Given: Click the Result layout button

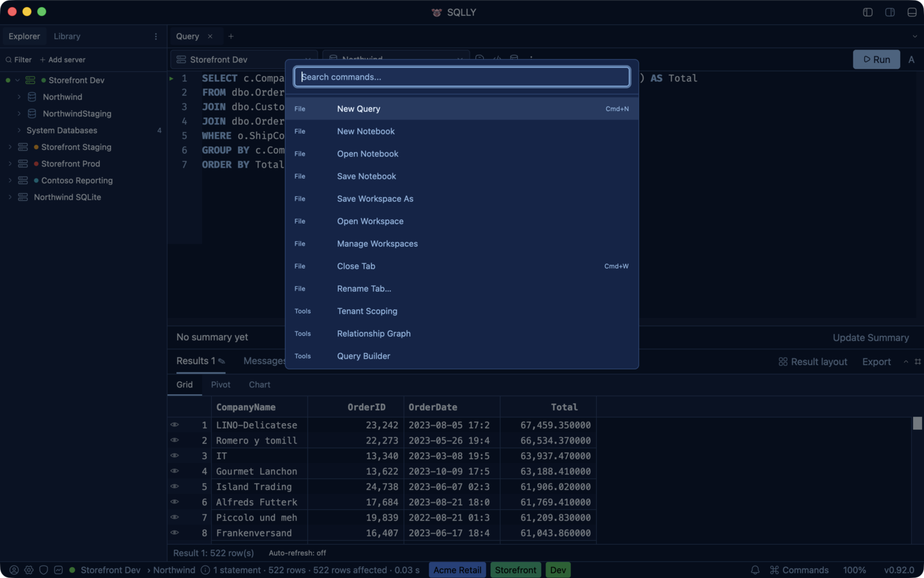Looking at the screenshot, I should tap(813, 362).
